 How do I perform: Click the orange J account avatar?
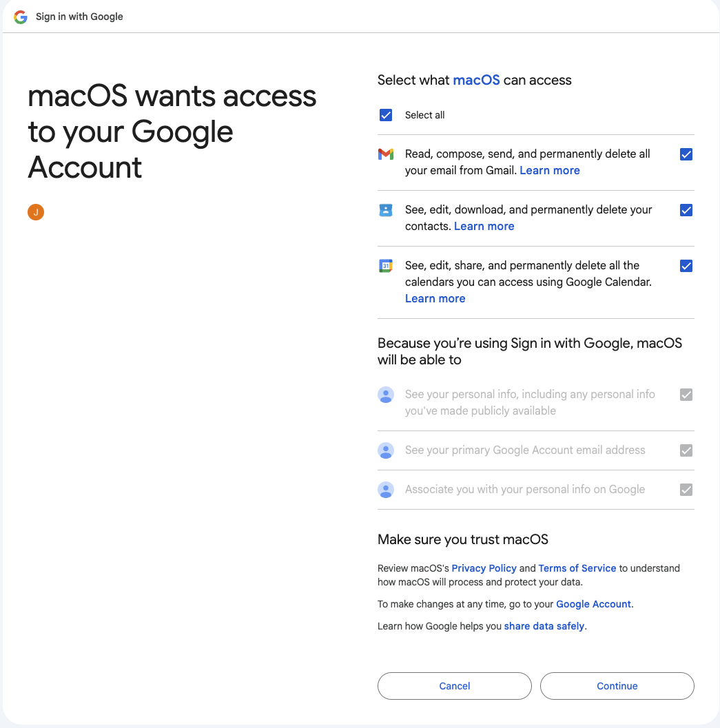[35, 212]
